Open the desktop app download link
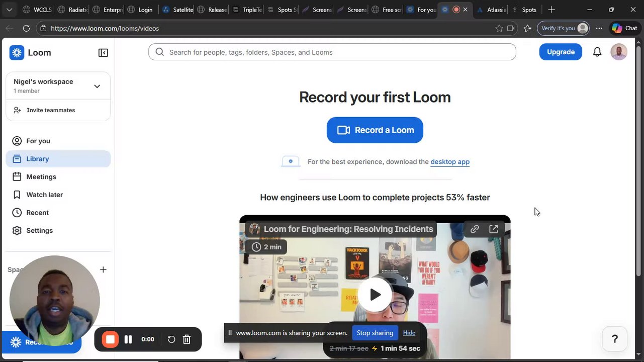This screenshot has width=644, height=362. point(450,162)
